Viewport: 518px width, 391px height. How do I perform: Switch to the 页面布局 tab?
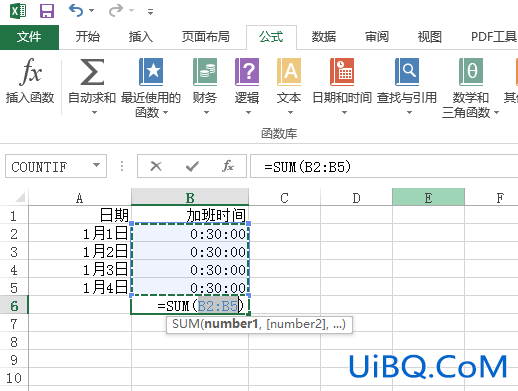(x=206, y=37)
